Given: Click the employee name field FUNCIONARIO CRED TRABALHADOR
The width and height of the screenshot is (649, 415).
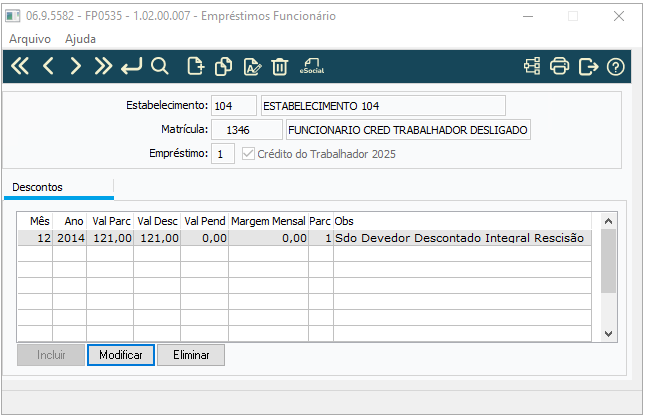Looking at the screenshot, I should (x=408, y=130).
